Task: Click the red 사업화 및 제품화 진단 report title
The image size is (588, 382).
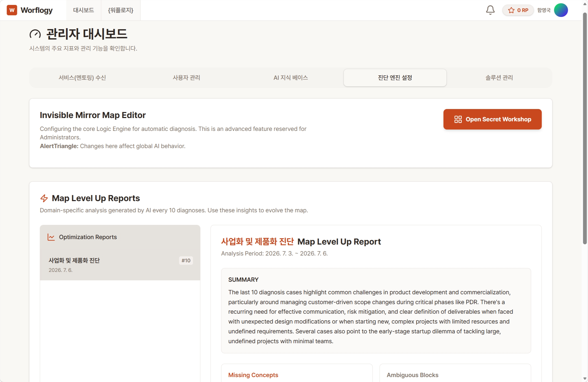Action: (257, 242)
